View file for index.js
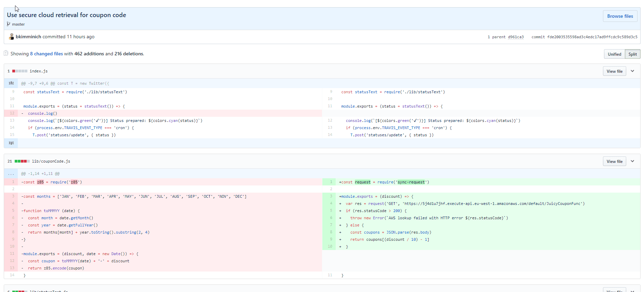This screenshot has height=292, width=644. pyautogui.click(x=614, y=71)
